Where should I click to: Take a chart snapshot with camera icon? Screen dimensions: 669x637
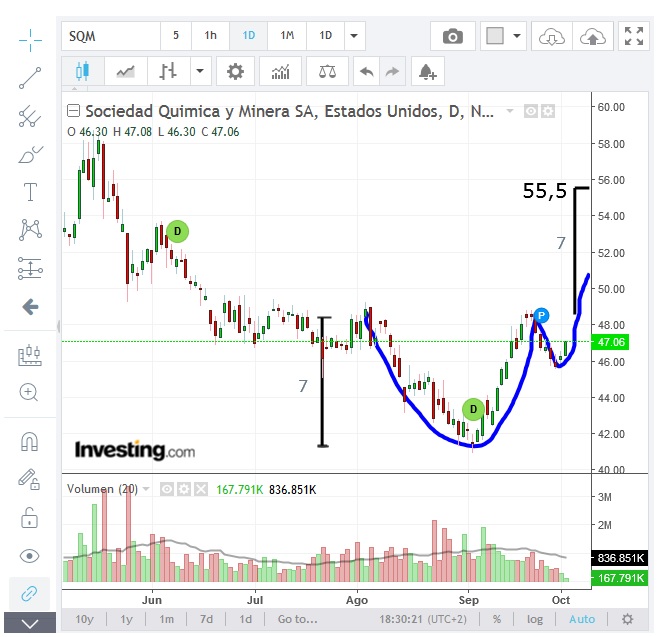tap(453, 36)
